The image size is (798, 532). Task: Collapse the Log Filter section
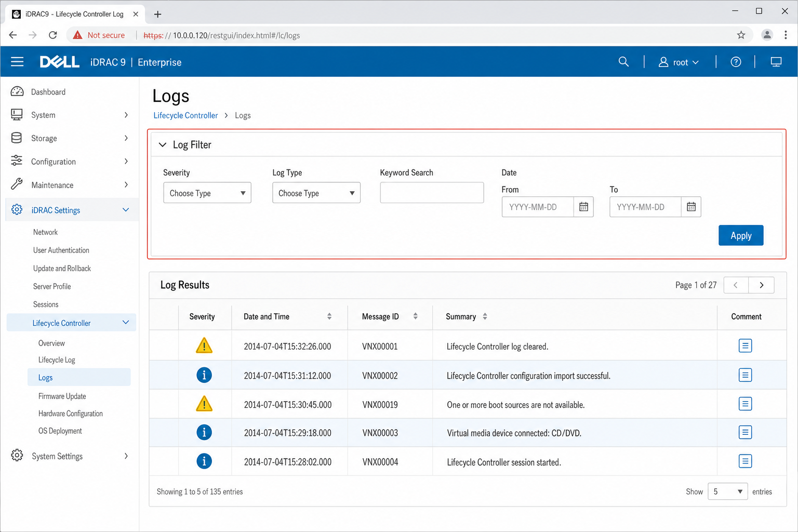click(x=163, y=145)
